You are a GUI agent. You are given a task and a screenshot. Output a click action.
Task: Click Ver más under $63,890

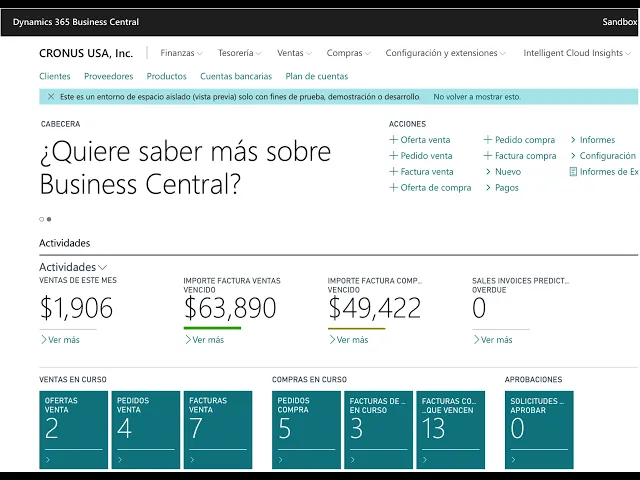point(204,340)
